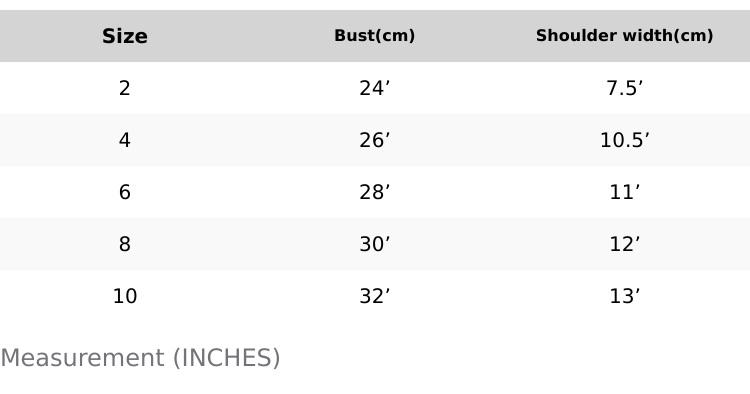Screen dimensions: 750x394
Task: Select the size 4 cell
Action: click(125, 140)
